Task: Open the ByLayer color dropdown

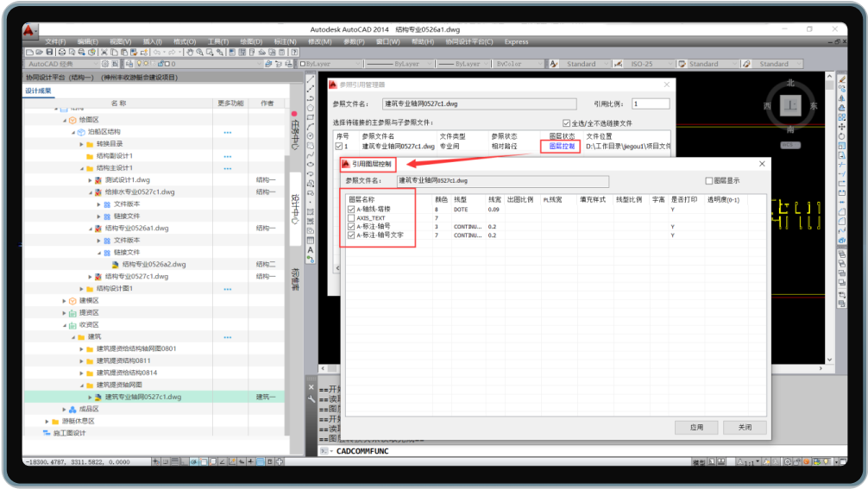Action: click(x=331, y=64)
